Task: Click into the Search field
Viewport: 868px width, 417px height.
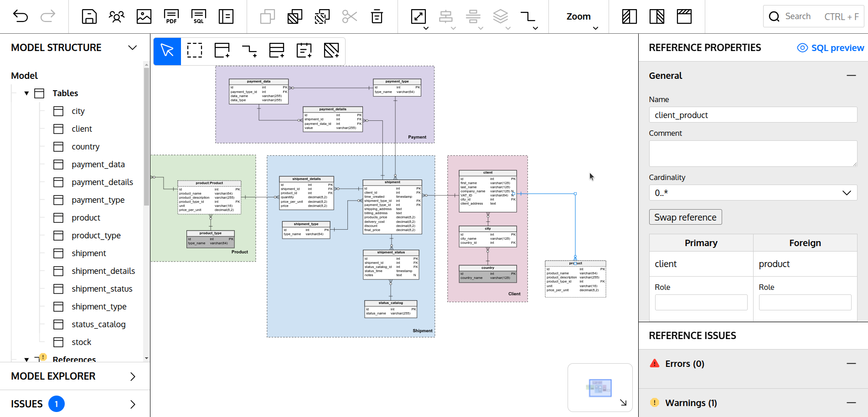Action: [814, 16]
